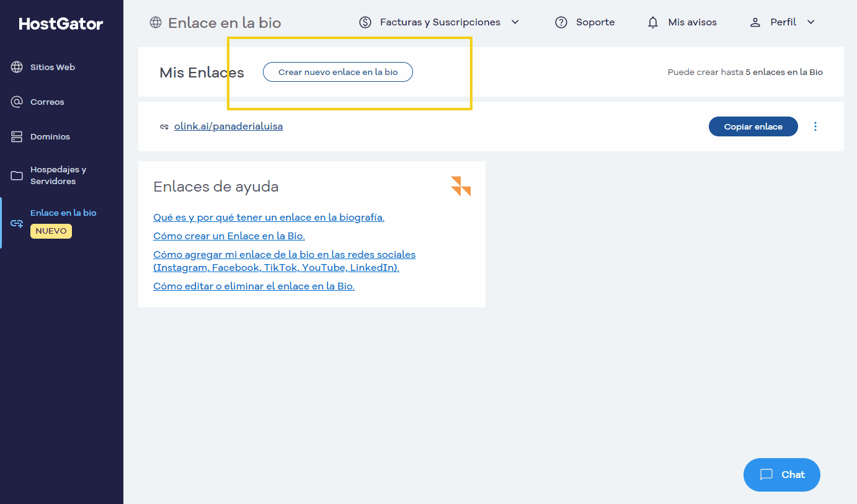
Task: Click the Correos at-sign icon
Action: pyautogui.click(x=17, y=102)
